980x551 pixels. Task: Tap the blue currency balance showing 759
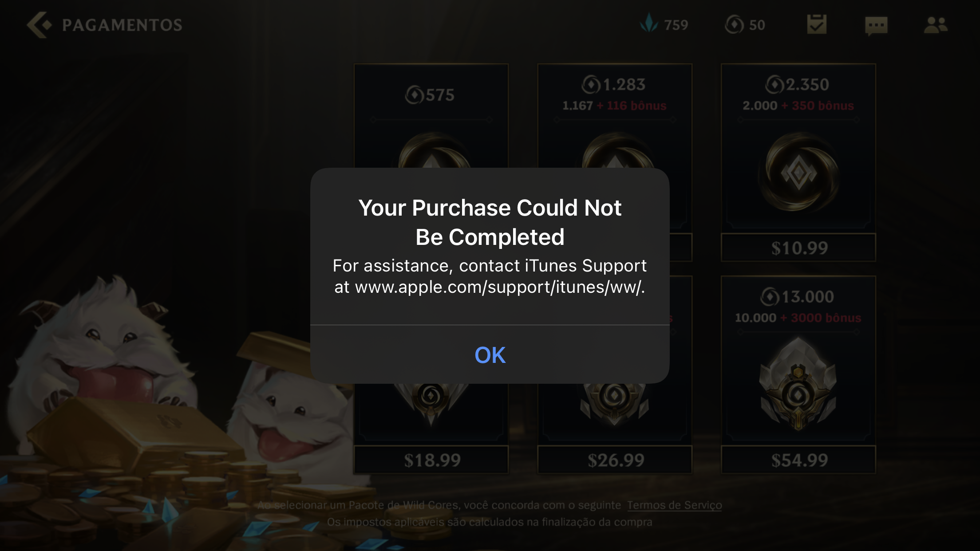click(x=664, y=24)
